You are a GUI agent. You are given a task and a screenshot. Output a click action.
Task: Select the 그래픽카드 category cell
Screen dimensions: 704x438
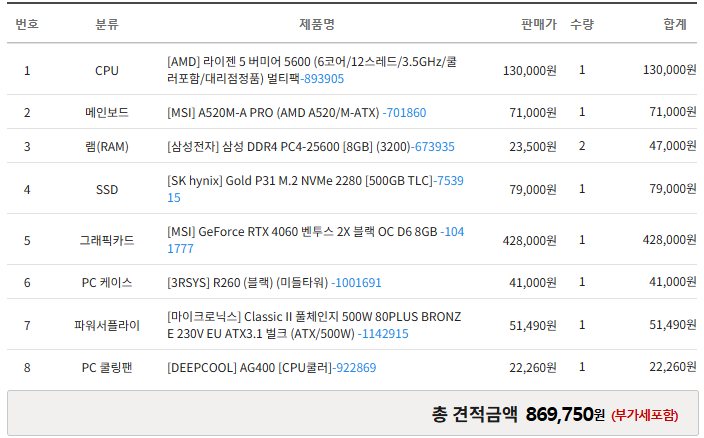point(107,241)
